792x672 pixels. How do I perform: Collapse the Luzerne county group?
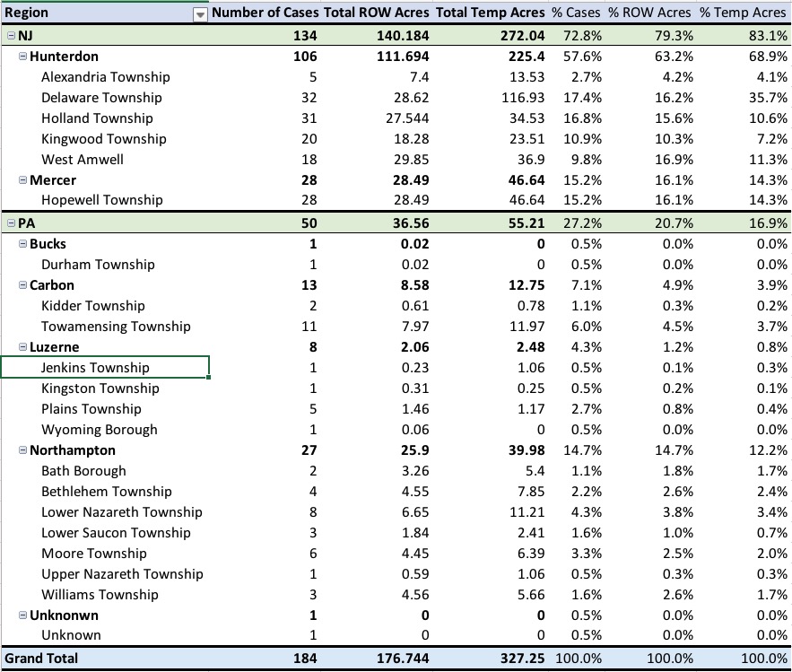tap(23, 347)
